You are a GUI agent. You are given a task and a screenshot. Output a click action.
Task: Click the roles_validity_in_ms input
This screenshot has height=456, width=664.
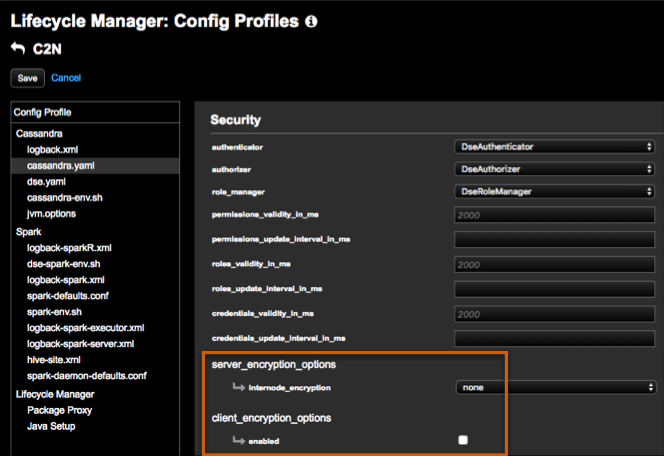[554, 265]
